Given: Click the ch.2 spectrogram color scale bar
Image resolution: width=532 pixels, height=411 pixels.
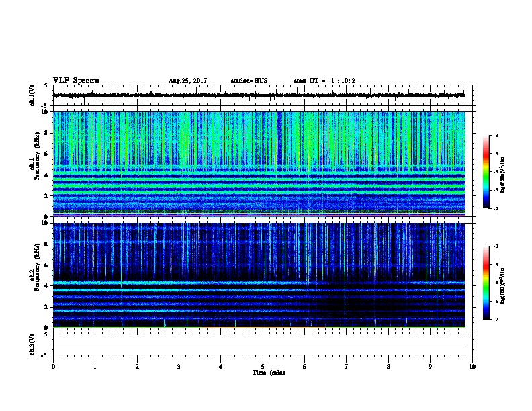Looking at the screenshot, I should click(x=486, y=283).
